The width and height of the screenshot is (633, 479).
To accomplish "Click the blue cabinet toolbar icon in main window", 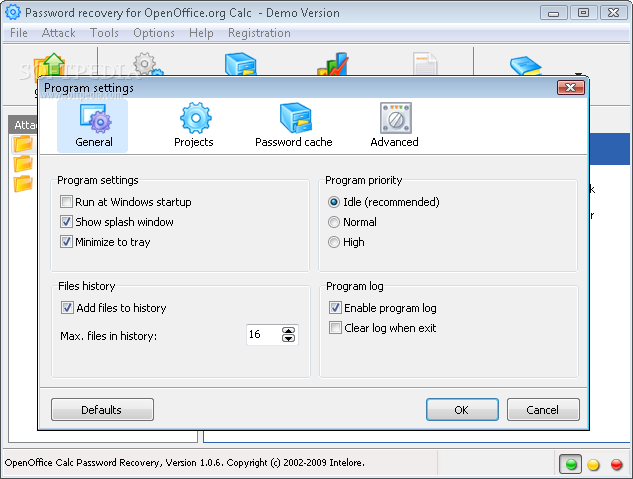I will point(241,64).
